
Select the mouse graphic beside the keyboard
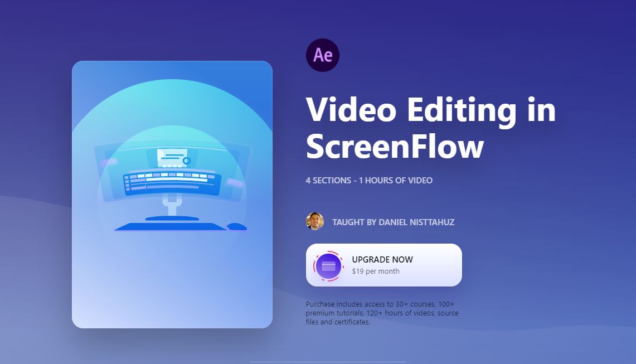pos(236,226)
